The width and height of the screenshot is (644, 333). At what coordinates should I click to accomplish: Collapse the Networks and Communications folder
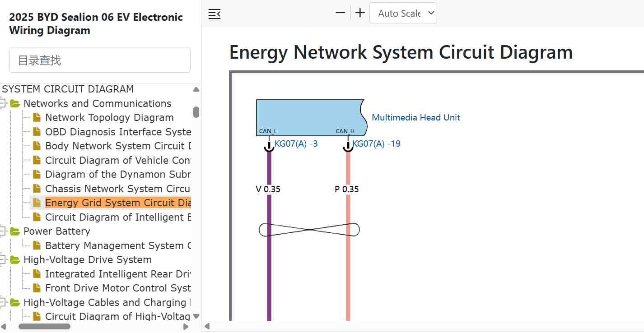(3, 103)
